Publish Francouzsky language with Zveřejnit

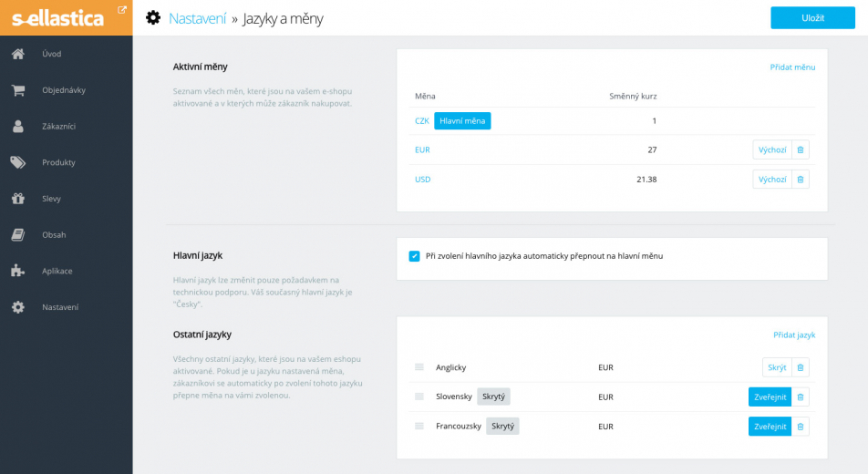[770, 427]
